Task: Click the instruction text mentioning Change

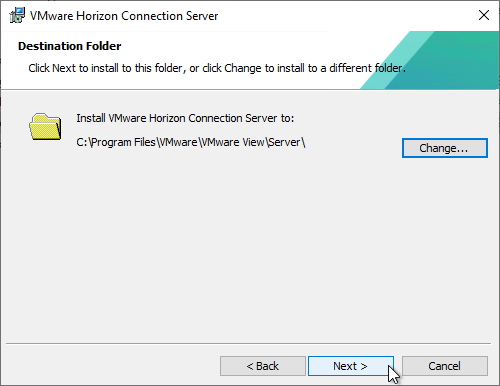Action: tap(217, 68)
